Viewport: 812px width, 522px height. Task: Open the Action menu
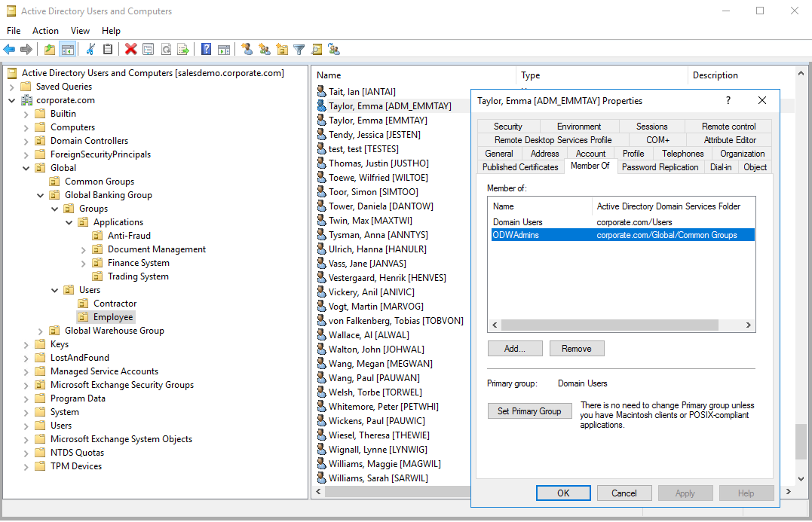click(45, 31)
